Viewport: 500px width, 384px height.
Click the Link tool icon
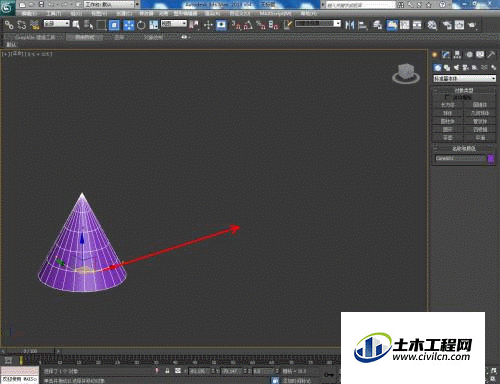coord(9,25)
